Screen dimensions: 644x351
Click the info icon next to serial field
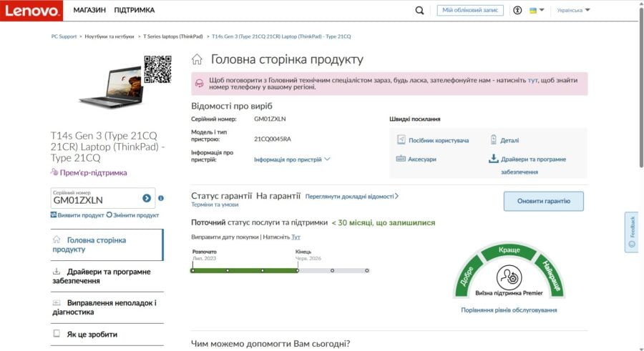pyautogui.click(x=161, y=198)
